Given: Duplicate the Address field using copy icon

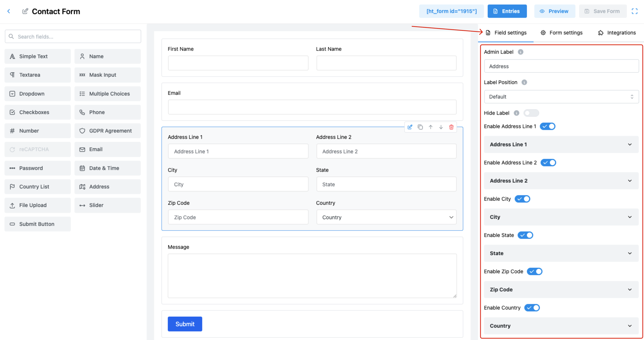Looking at the screenshot, I should 420,127.
